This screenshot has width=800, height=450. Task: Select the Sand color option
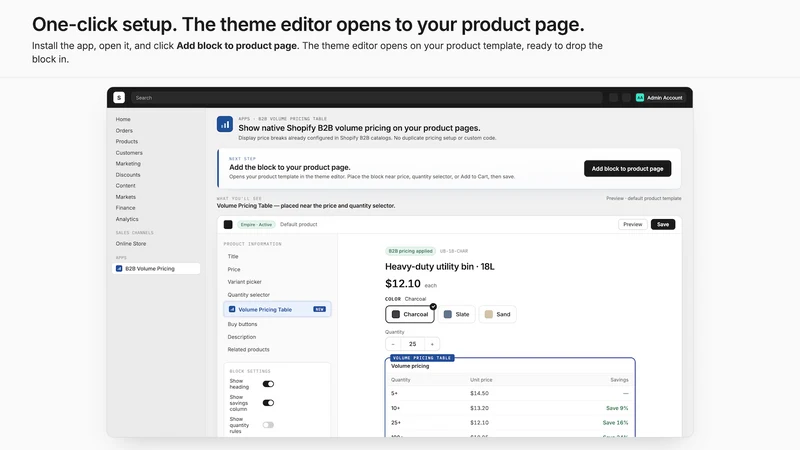point(497,314)
